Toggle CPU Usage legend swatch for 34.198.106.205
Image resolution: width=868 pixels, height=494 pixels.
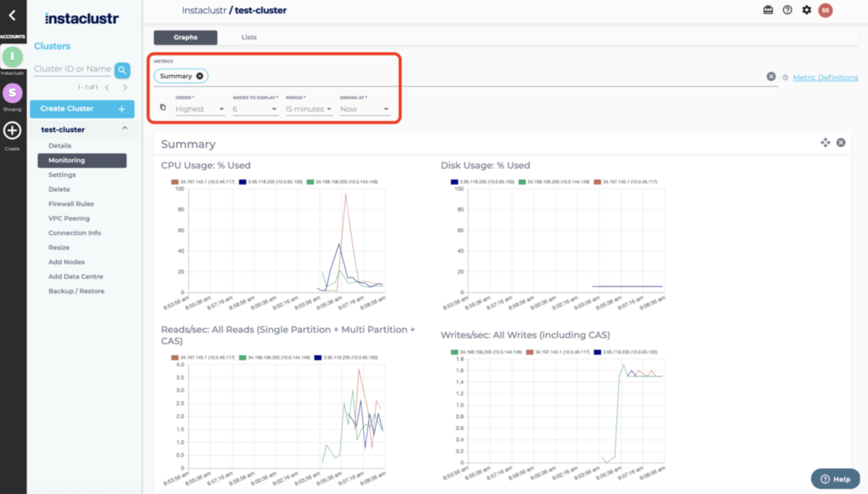[310, 182]
